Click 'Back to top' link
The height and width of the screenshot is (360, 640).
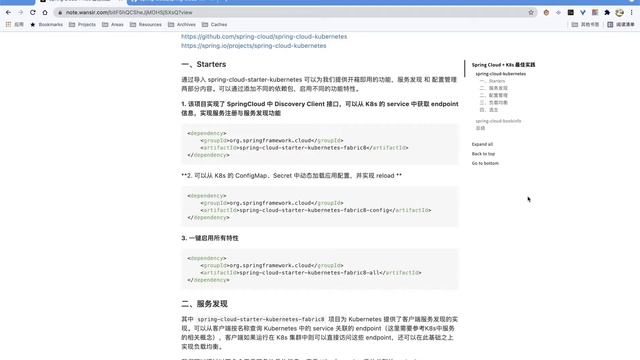click(x=483, y=154)
